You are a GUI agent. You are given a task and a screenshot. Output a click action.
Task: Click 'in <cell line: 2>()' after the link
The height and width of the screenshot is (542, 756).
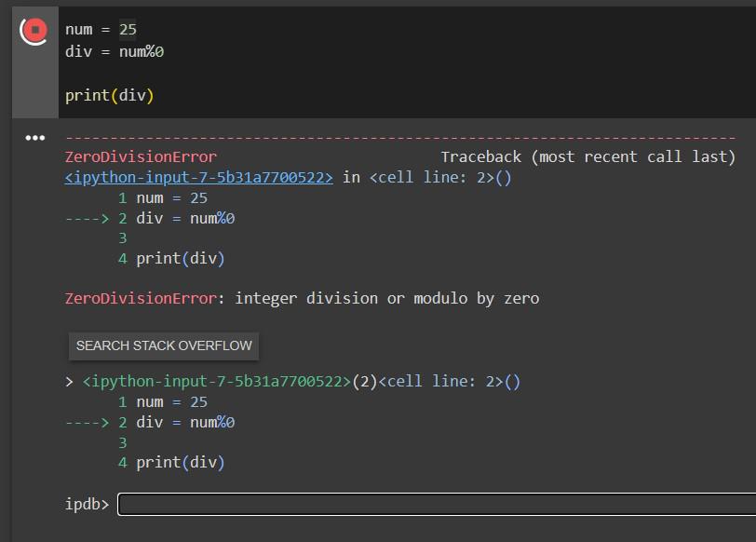426,178
